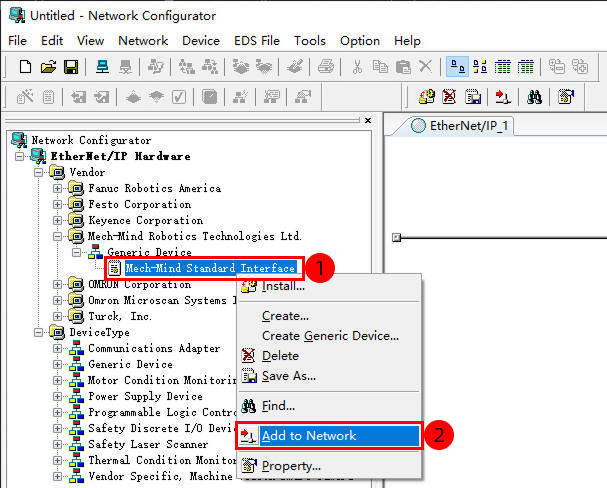Select Network Configurator root item

[91, 140]
